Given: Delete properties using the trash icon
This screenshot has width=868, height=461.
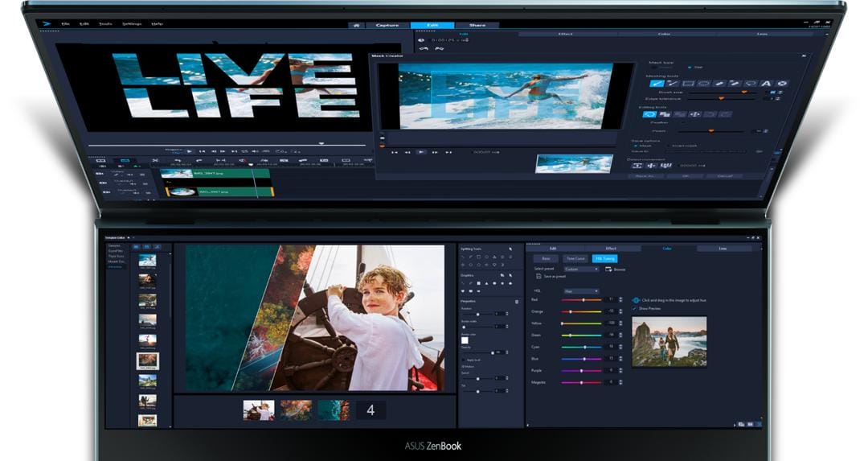Looking at the screenshot, I should click(x=516, y=302).
